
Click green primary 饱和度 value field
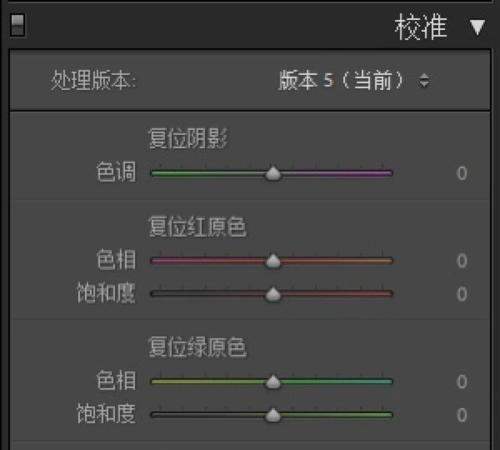click(462, 415)
